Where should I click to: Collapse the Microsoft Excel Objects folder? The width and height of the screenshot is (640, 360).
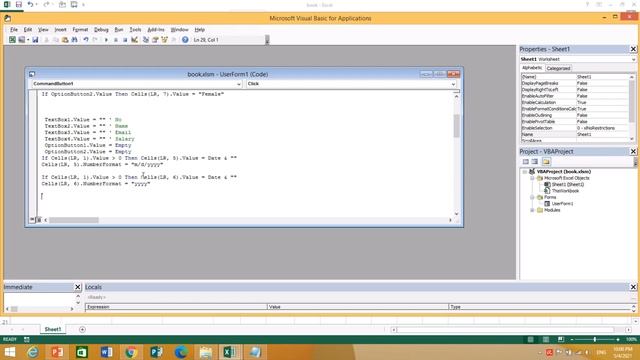[532, 178]
